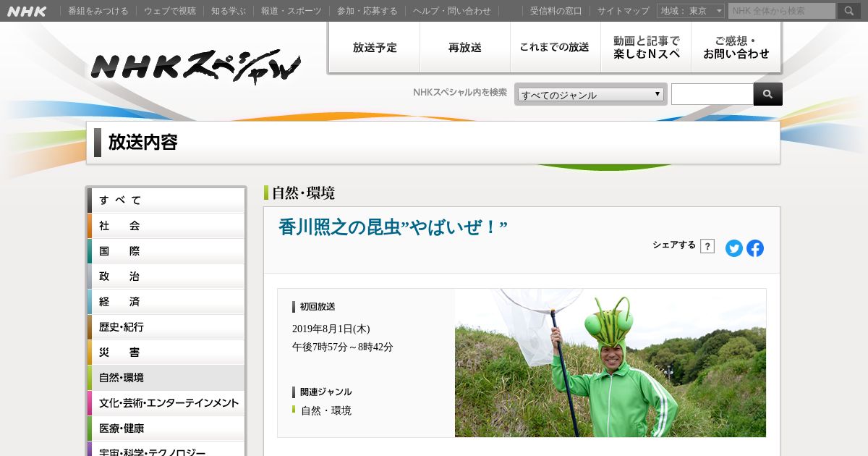Select 社会 in the genre sidebar
868x456 pixels.
pyautogui.click(x=166, y=226)
